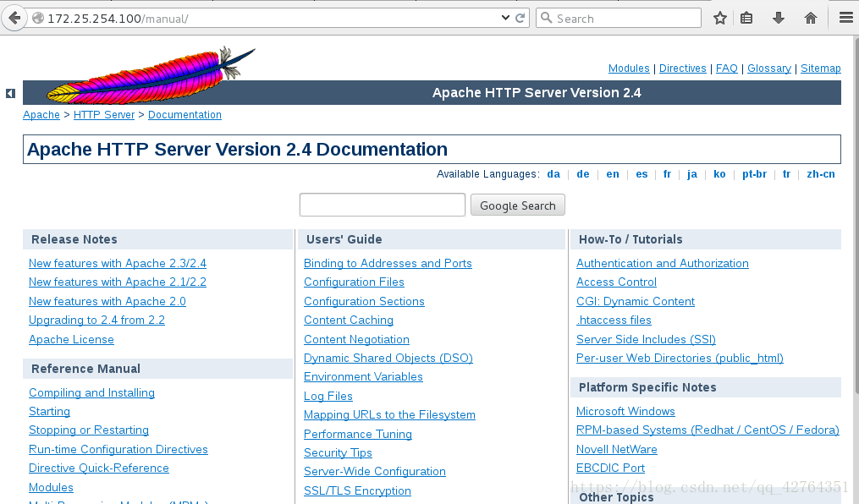Screen dimensions: 859x504
Task: Show bookmarks list icon
Action: point(746,18)
